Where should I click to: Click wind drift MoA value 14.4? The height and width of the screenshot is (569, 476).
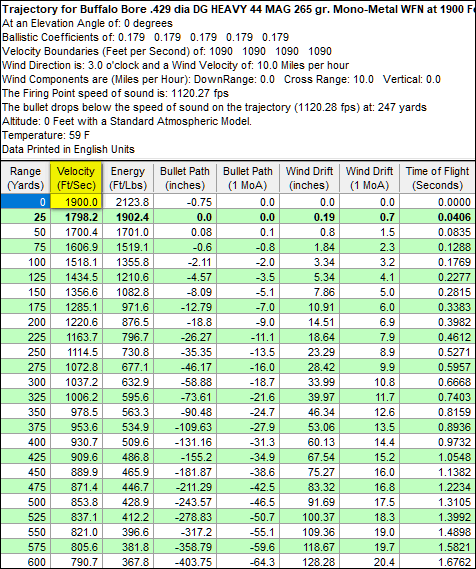coord(369,442)
